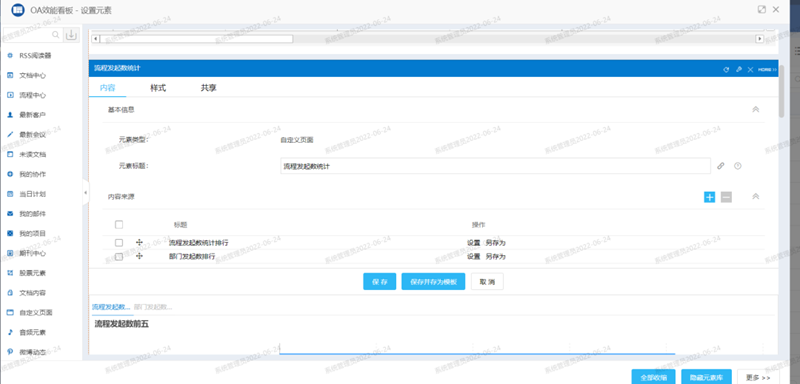This screenshot has width=800, height=384.
Task: Click 另存为 for 流程发起数统计排行
Action: tap(495, 243)
